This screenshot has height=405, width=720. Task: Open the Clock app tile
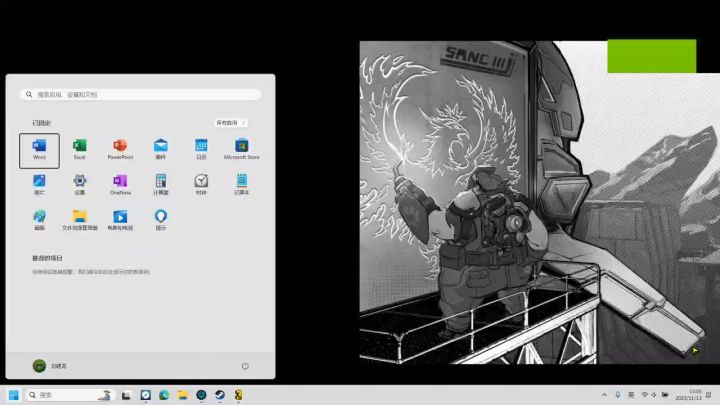pos(201,186)
